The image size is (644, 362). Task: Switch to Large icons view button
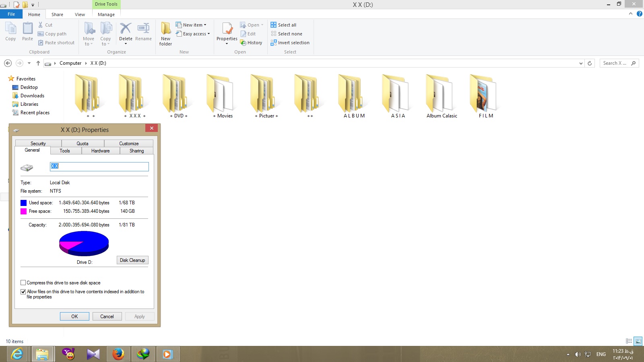pos(638,341)
